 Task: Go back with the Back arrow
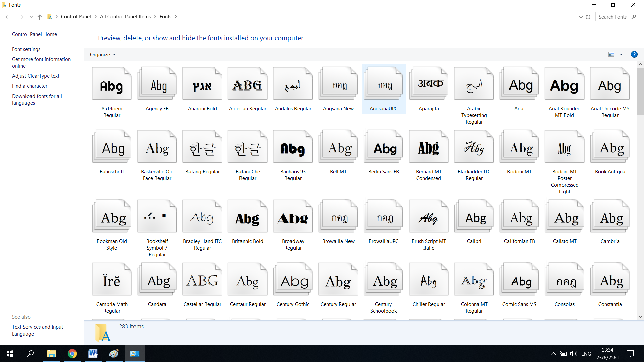pyautogui.click(x=8, y=17)
